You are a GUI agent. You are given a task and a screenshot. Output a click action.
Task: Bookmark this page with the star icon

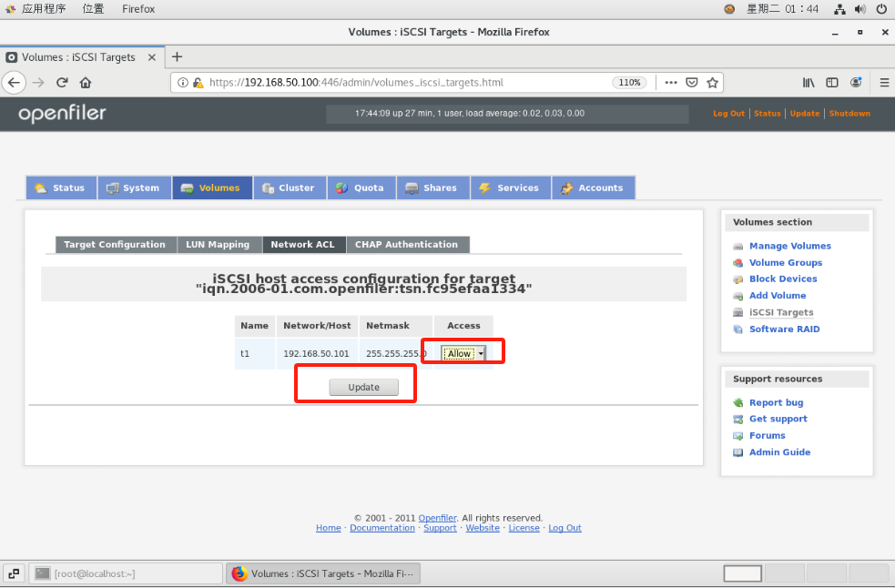coord(712,83)
